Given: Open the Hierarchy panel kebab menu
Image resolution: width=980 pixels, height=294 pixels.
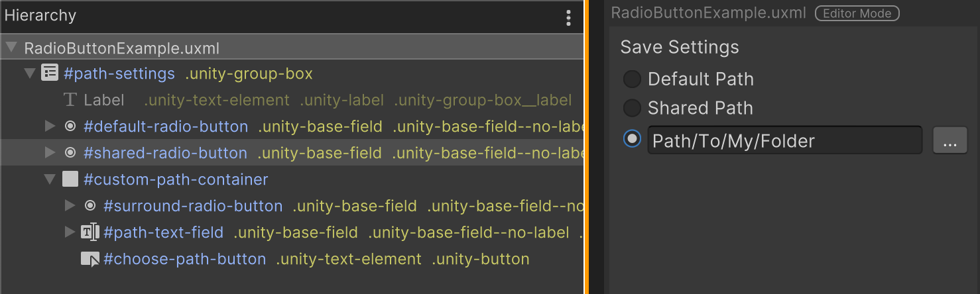Looking at the screenshot, I should [568, 18].
